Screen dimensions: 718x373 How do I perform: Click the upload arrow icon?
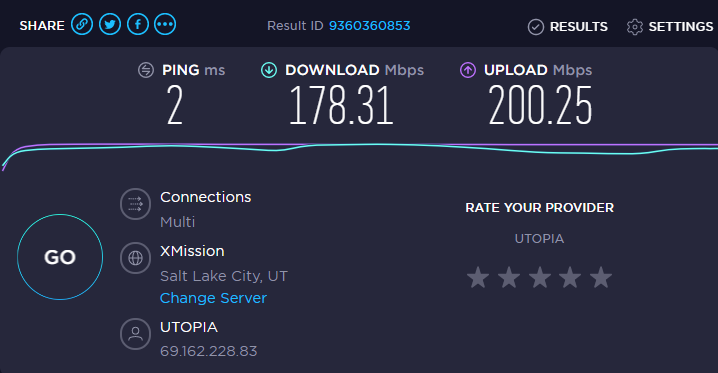point(468,70)
